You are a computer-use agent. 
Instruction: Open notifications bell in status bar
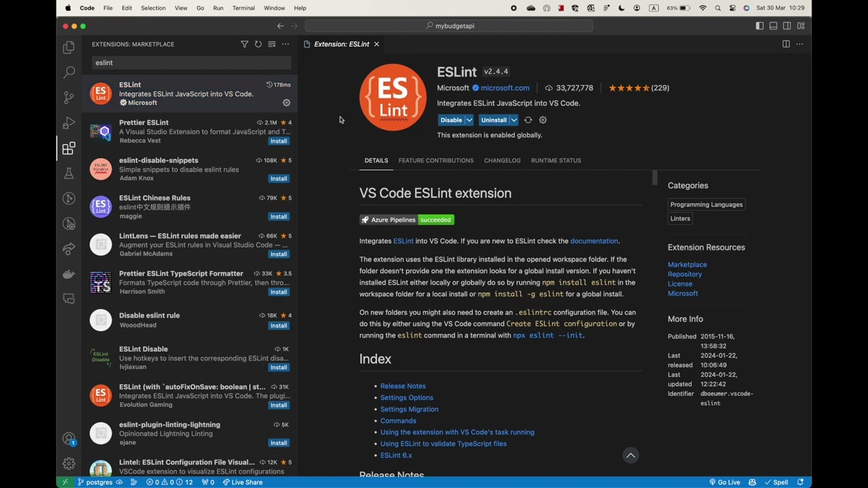pyautogui.click(x=801, y=482)
